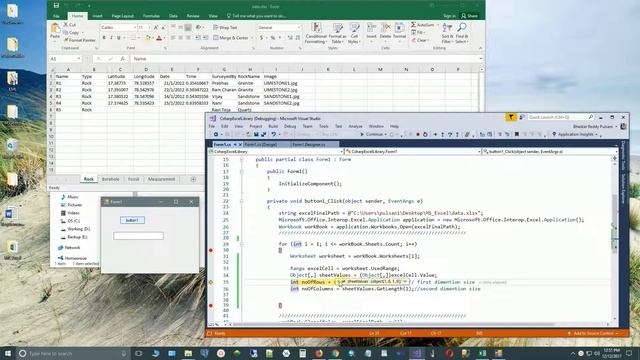This screenshot has height=360, width=640.
Task: Toggle Wrap Text in Excel ribbon
Action: click(225, 27)
